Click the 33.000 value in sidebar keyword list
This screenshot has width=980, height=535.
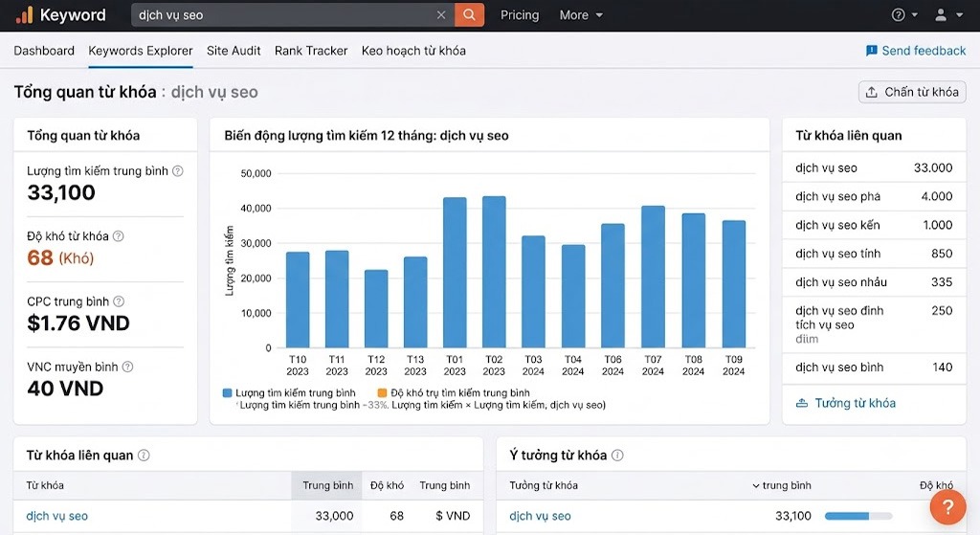tap(932, 167)
